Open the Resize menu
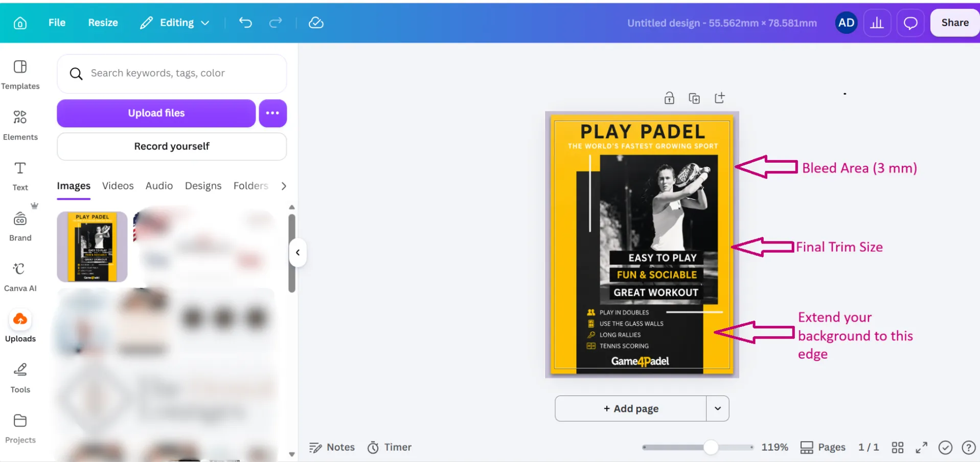The width and height of the screenshot is (980, 462). (103, 23)
